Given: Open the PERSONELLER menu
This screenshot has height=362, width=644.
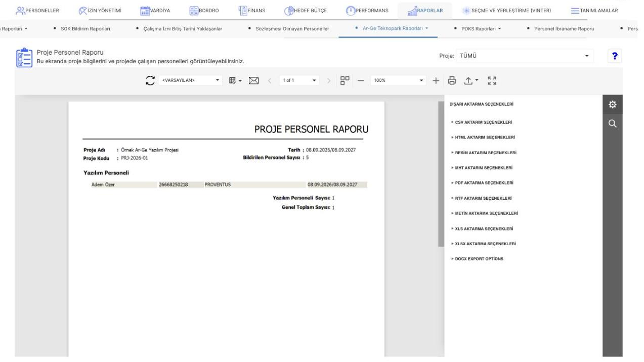Looking at the screenshot, I should coord(38,10).
